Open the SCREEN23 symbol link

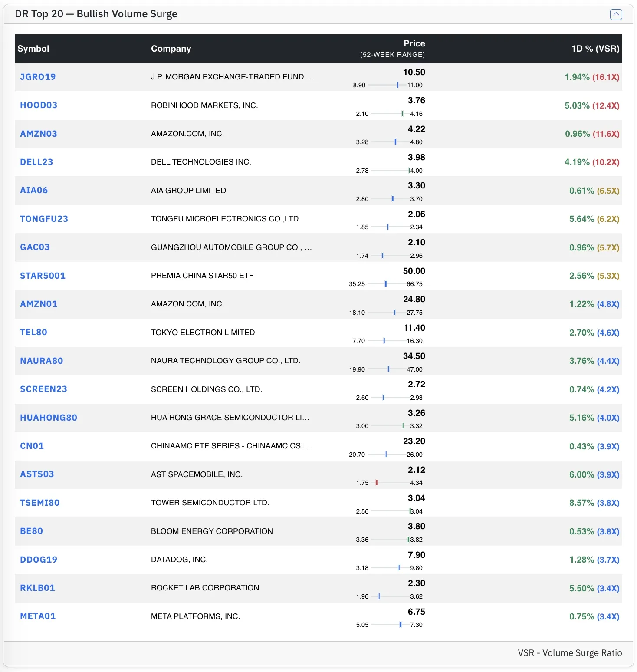(43, 389)
